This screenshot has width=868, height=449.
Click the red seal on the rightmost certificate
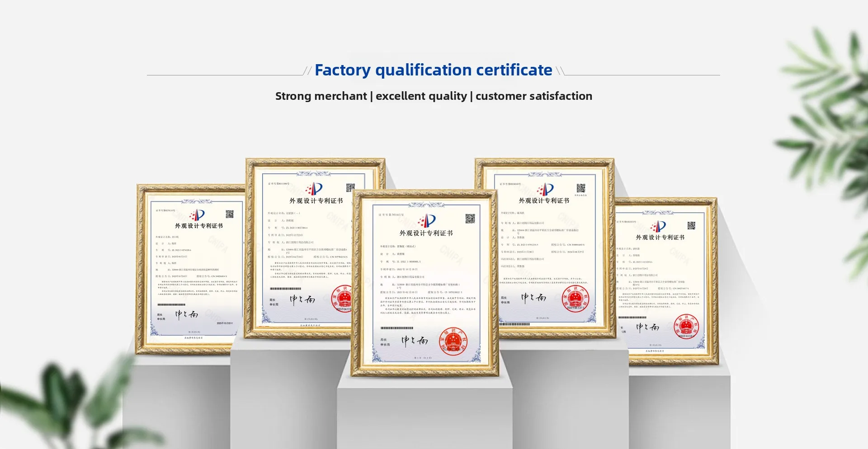[686, 326]
